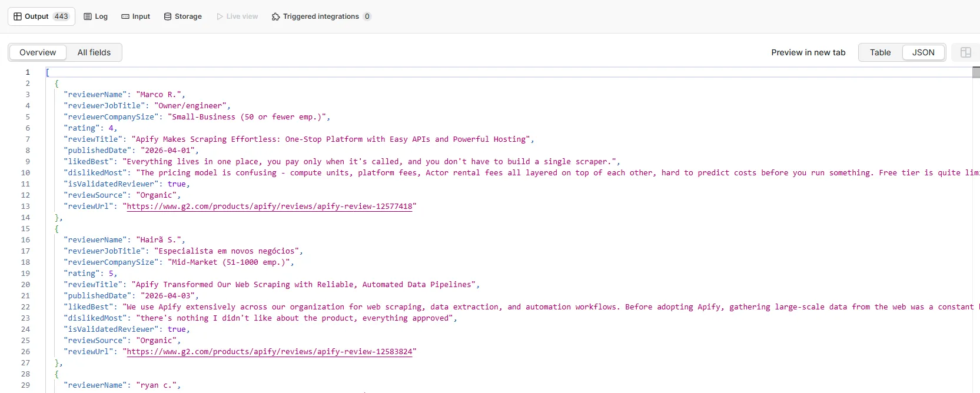Switch output display to Table

click(x=880, y=52)
